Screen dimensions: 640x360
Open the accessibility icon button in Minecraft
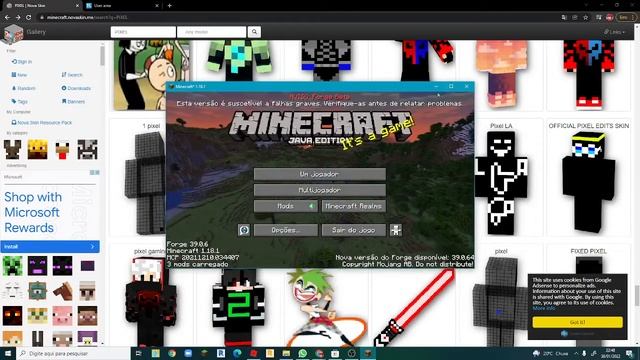[396, 230]
